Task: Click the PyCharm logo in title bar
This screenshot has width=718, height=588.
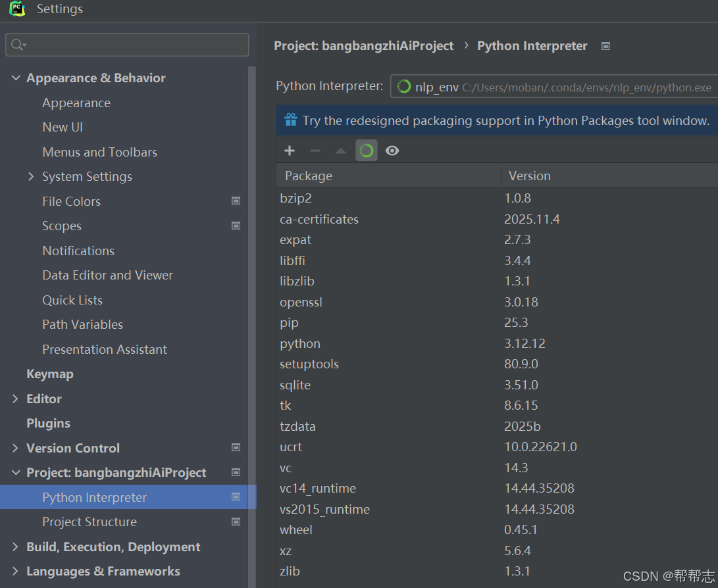Action: click(17, 9)
